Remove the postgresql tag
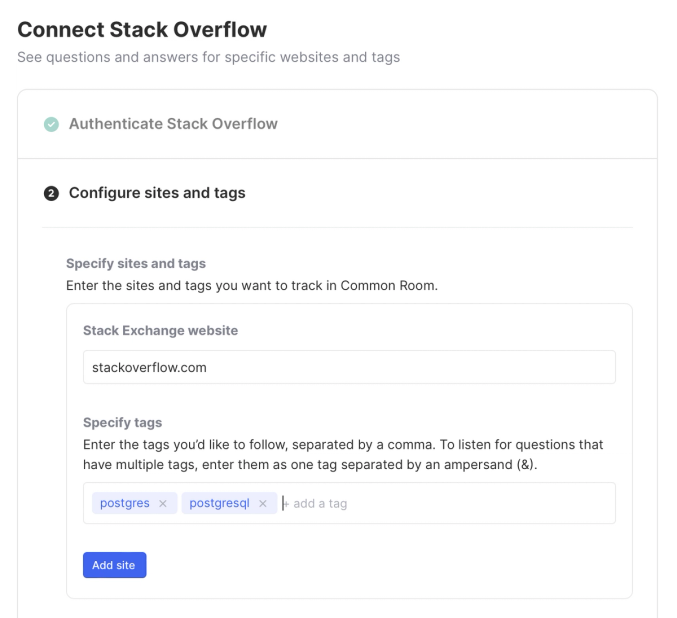 tap(263, 504)
